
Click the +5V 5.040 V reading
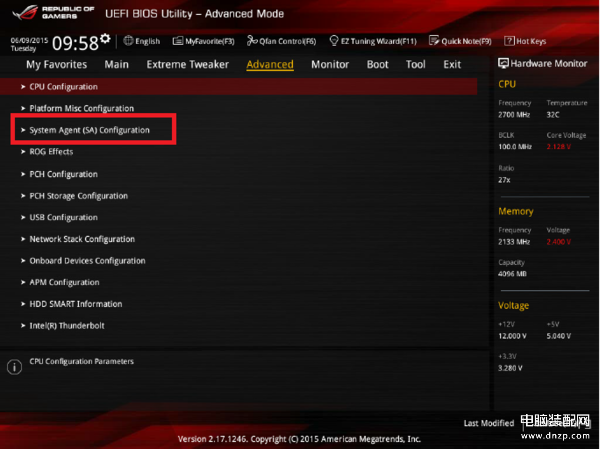pos(559,336)
